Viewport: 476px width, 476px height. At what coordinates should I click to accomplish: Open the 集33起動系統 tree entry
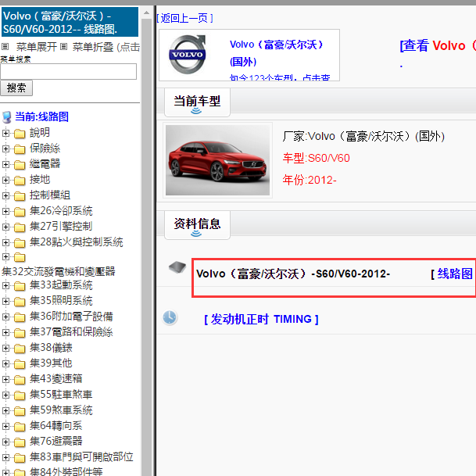point(61,285)
